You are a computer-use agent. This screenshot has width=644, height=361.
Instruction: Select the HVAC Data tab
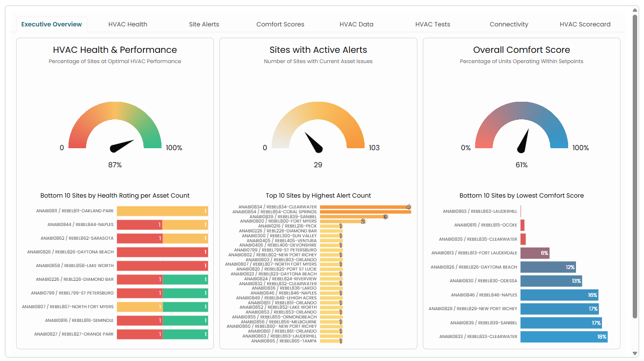pos(356,24)
